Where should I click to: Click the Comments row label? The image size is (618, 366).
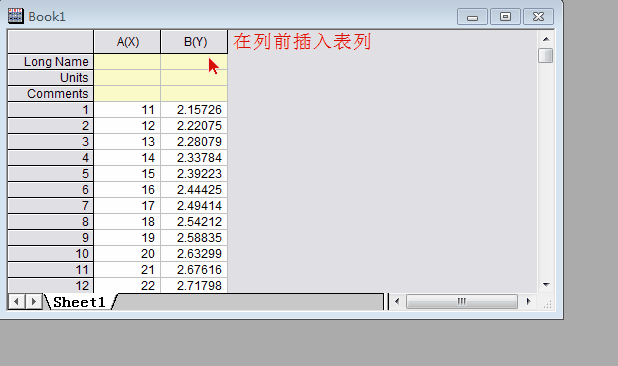pos(51,94)
